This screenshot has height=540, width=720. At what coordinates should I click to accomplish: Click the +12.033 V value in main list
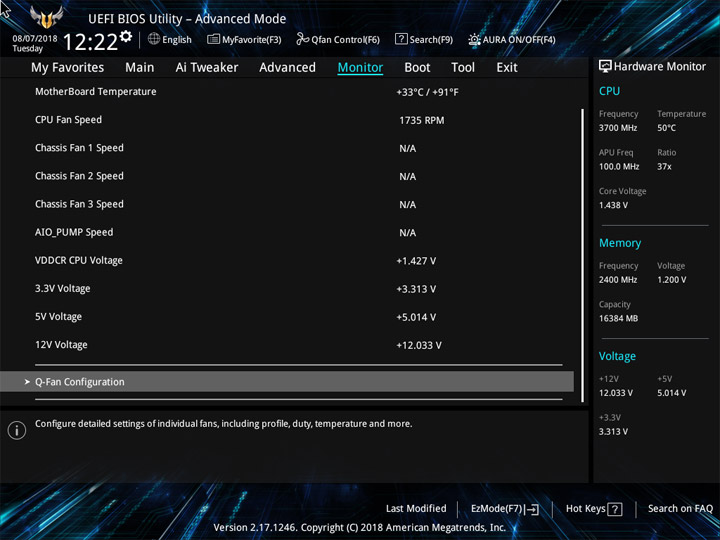coord(419,345)
